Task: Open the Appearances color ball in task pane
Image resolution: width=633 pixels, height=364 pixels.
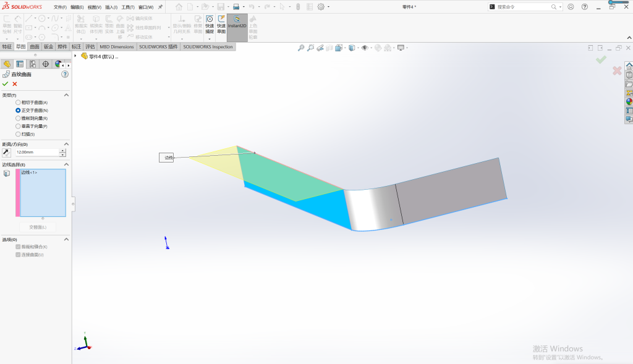Action: coord(629,102)
